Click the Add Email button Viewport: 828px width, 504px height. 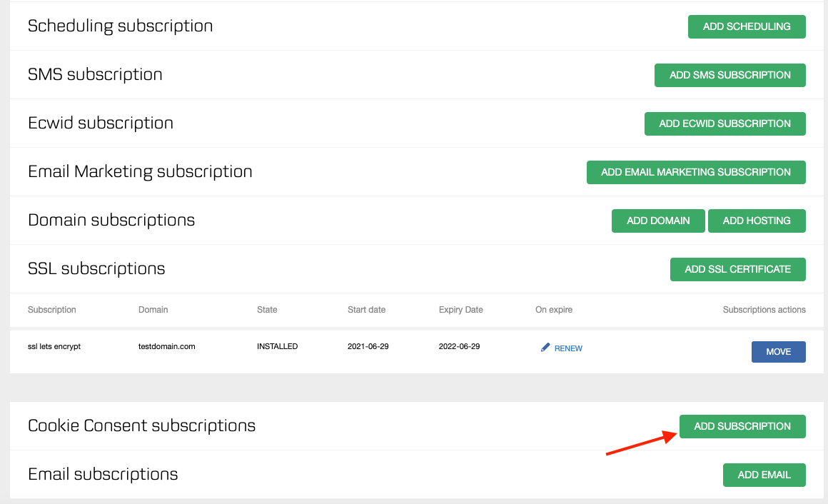coord(764,475)
